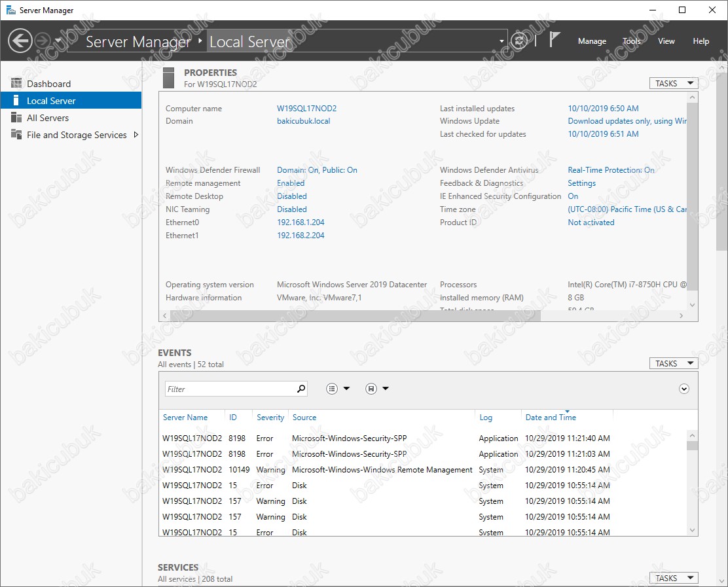Open the Events TASKS dropdown
The height and width of the screenshot is (587, 728).
(x=673, y=364)
